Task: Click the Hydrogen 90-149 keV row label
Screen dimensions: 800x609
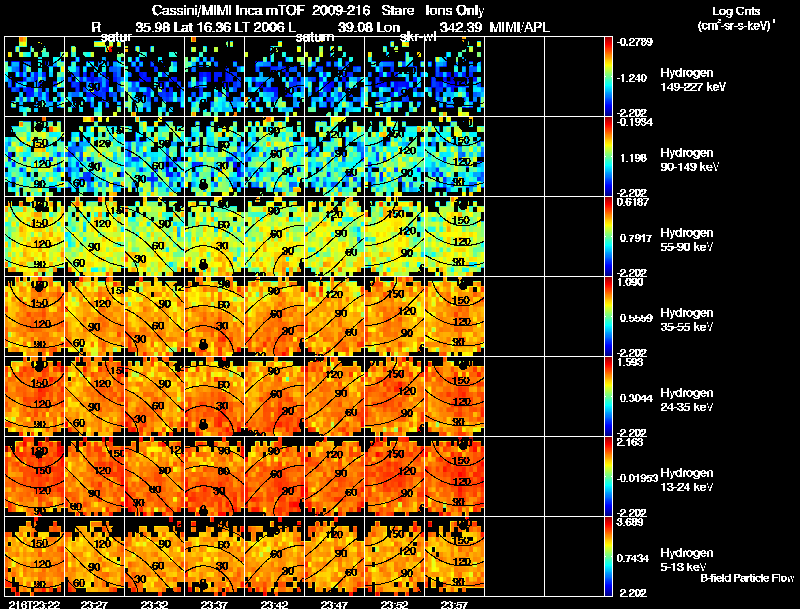Action: (689, 160)
